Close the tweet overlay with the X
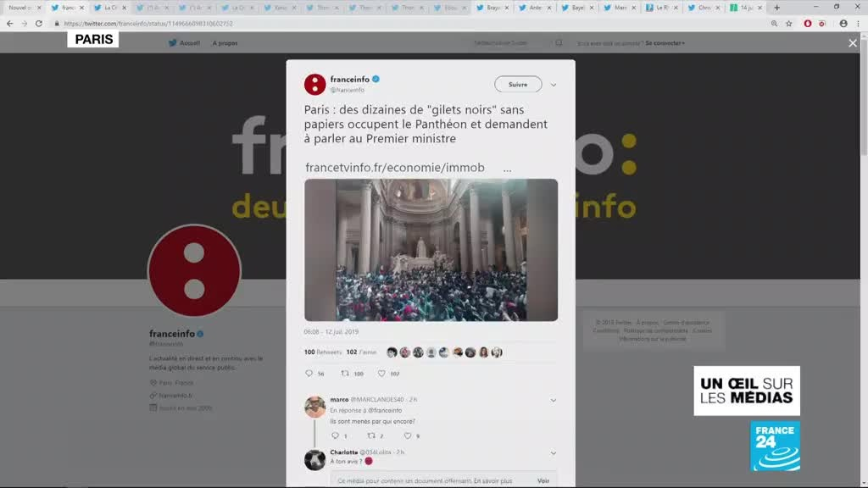Viewport: 868px width, 488px height. 853,43
